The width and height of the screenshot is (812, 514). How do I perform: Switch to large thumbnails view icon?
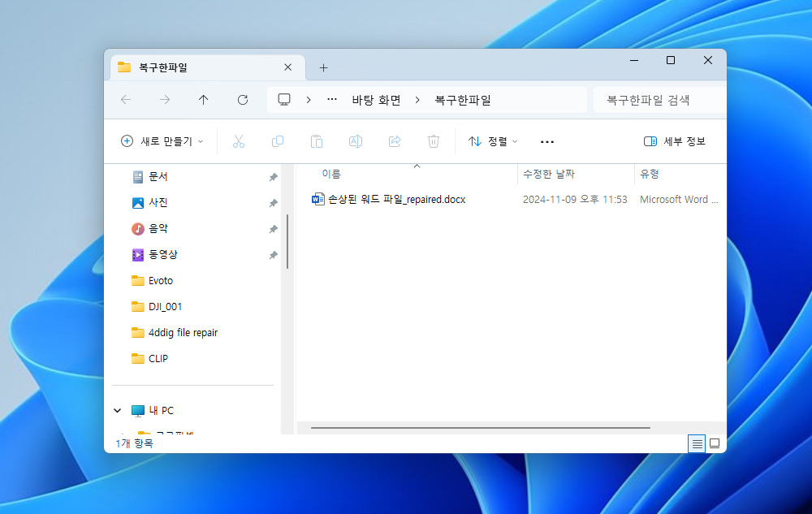point(715,443)
